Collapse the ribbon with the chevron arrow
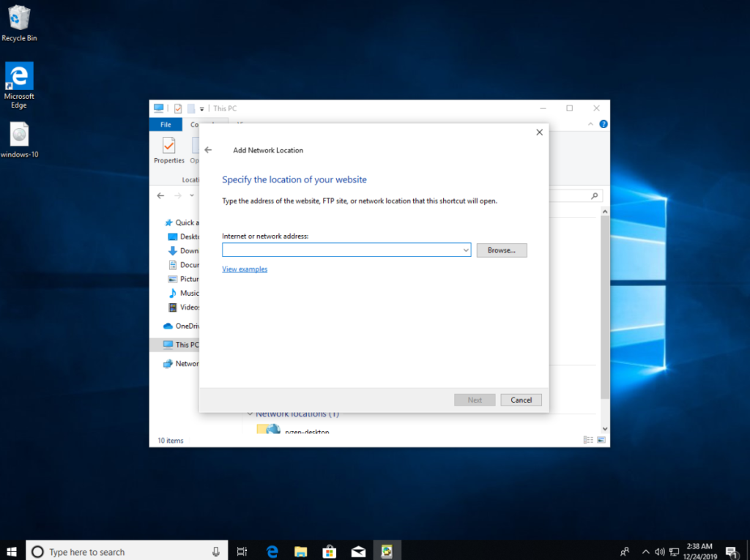The image size is (750, 560). [590, 123]
